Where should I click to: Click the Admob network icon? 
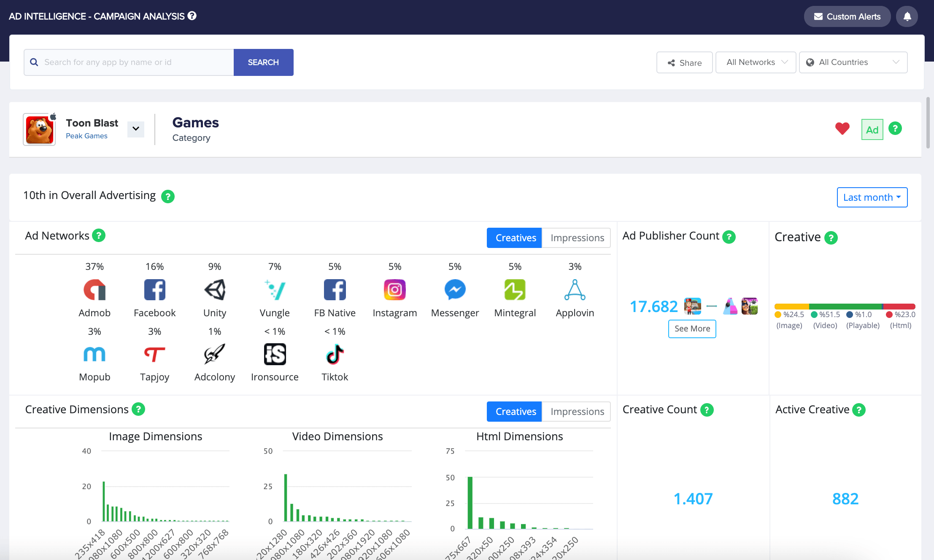pos(94,290)
